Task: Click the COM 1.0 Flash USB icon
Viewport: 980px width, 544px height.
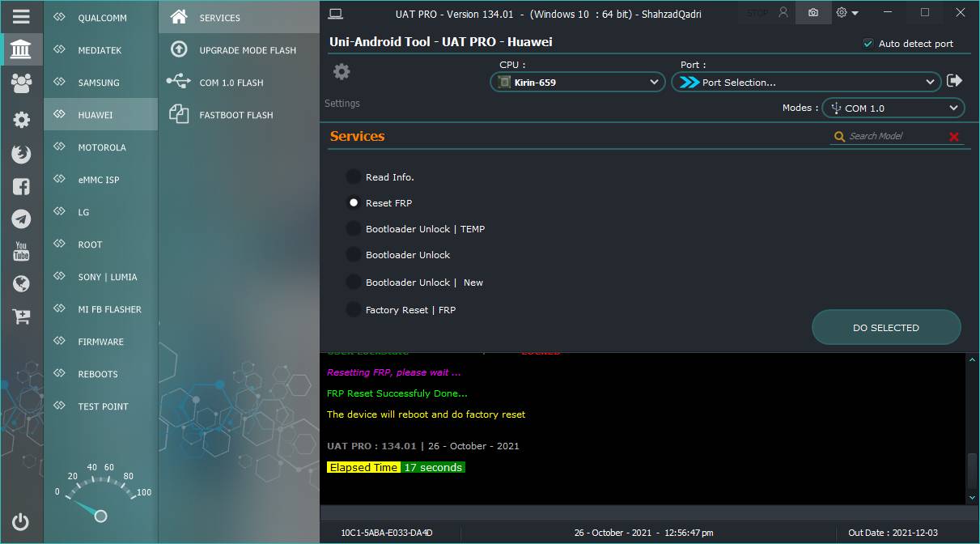Action: pyautogui.click(x=179, y=82)
